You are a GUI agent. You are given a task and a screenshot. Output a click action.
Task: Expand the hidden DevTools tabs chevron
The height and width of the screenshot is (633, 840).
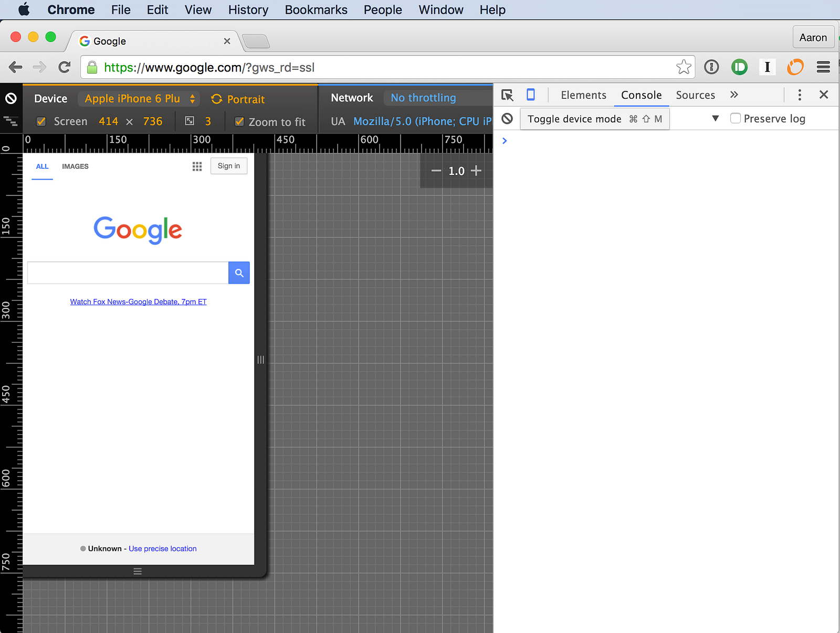pyautogui.click(x=734, y=95)
